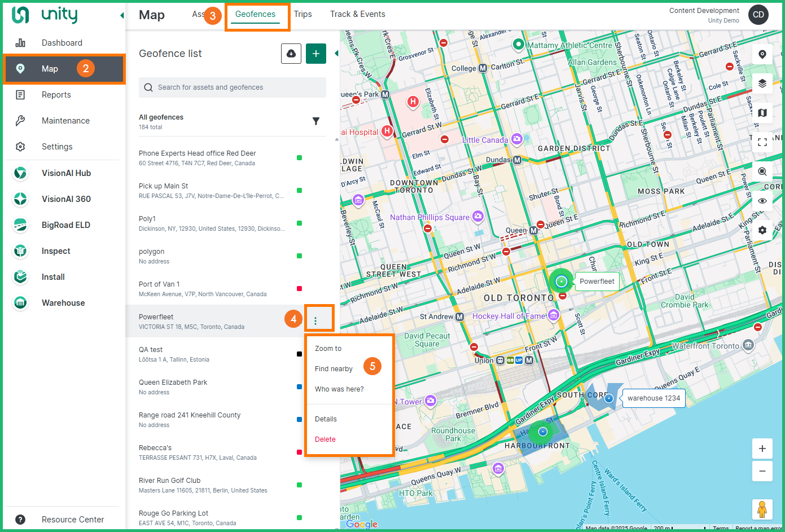The width and height of the screenshot is (785, 532).
Task: Switch to the Trips tab
Action: click(x=302, y=14)
